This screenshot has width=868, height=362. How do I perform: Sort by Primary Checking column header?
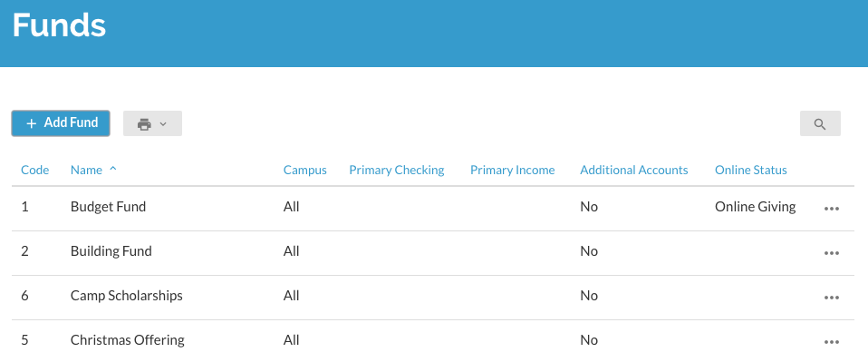pos(396,171)
